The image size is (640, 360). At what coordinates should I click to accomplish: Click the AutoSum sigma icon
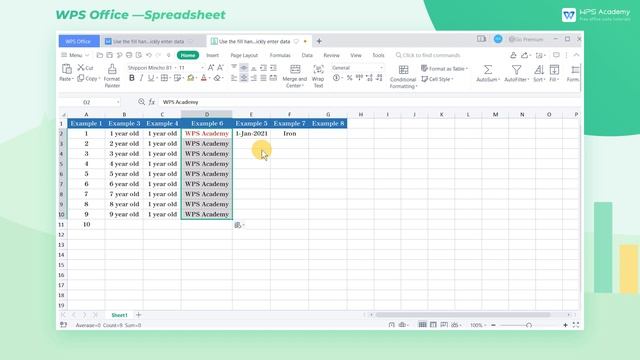coord(487,69)
